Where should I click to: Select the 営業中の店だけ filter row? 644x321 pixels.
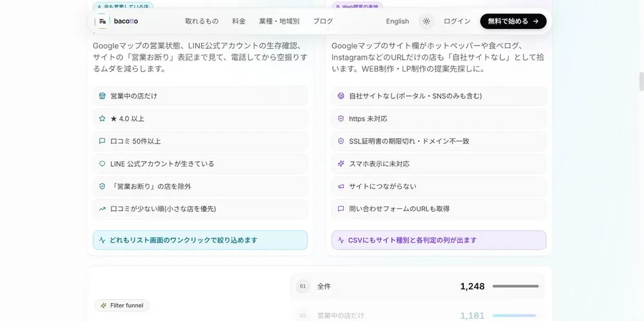click(x=200, y=96)
